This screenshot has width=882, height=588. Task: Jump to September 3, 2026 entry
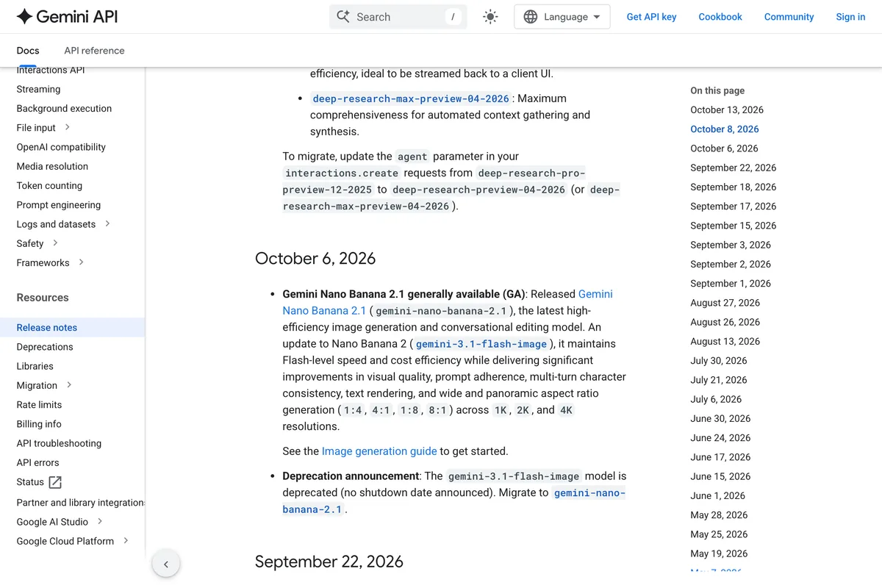[731, 245]
